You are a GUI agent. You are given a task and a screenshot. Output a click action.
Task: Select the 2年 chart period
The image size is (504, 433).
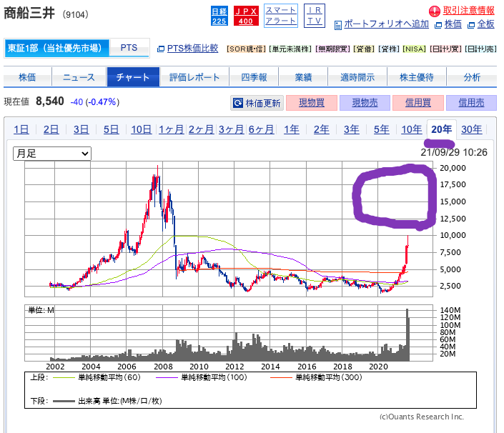321,130
